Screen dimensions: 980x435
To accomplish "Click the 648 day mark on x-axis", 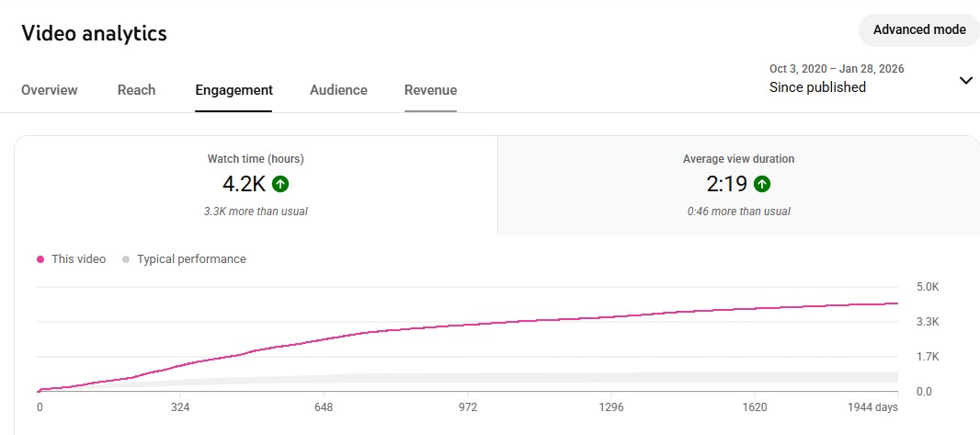I will (323, 406).
